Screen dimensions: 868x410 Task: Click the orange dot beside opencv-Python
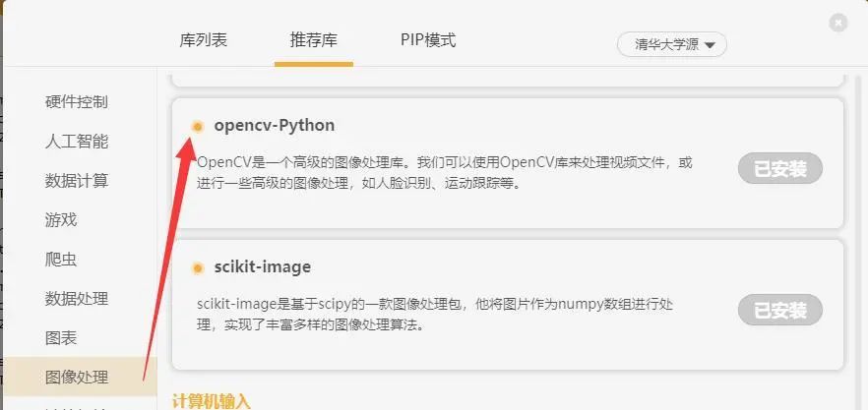(198, 126)
